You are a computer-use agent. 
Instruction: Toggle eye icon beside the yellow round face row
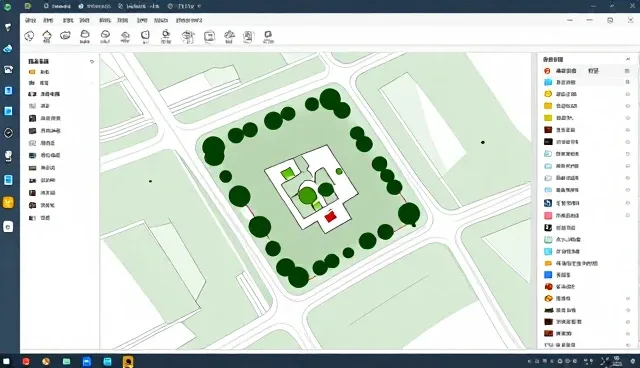pos(628,94)
